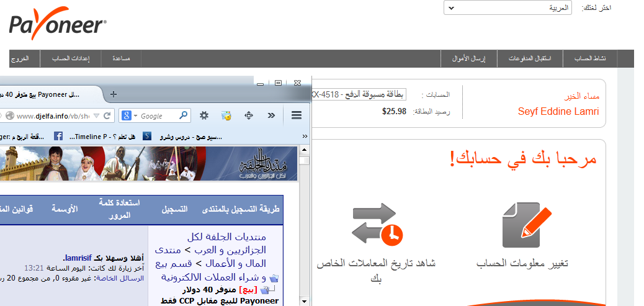Viewport: 644px width, 306px height.
Task: Minimize the Firefox window
Action: tap(260, 84)
